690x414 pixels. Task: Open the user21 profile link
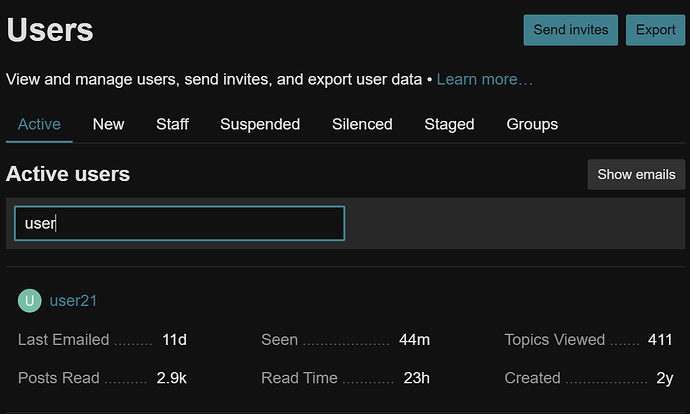73,300
